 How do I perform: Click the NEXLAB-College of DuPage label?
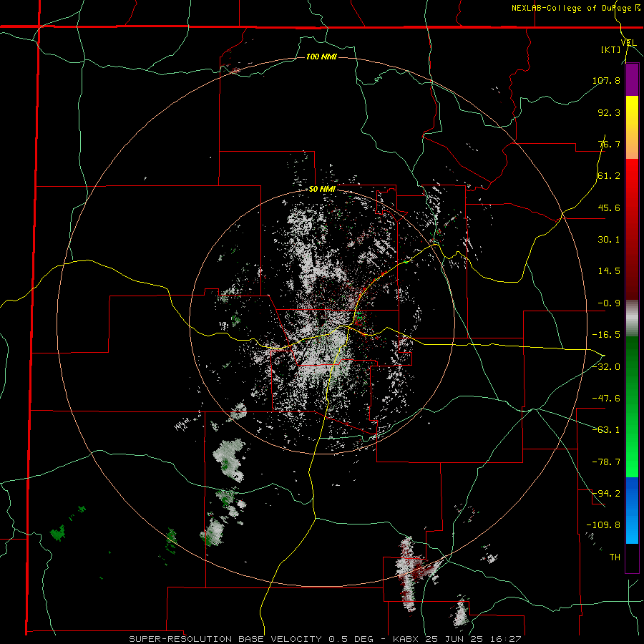pyautogui.click(x=571, y=8)
